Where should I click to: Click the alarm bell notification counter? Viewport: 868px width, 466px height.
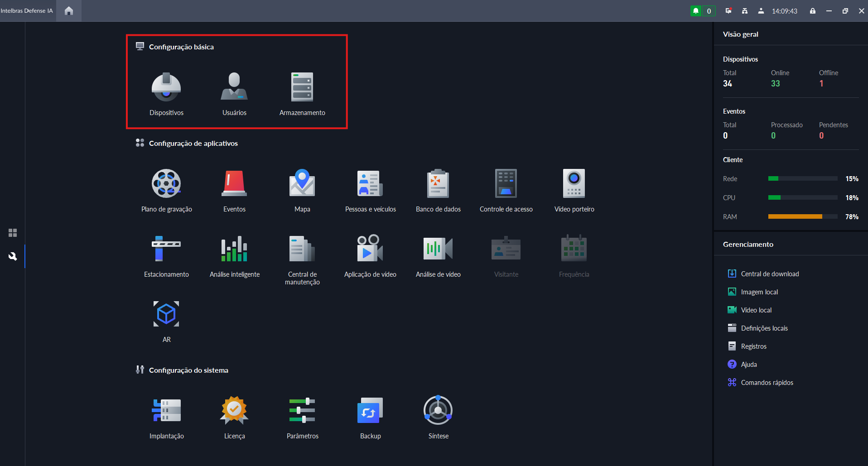coord(702,11)
